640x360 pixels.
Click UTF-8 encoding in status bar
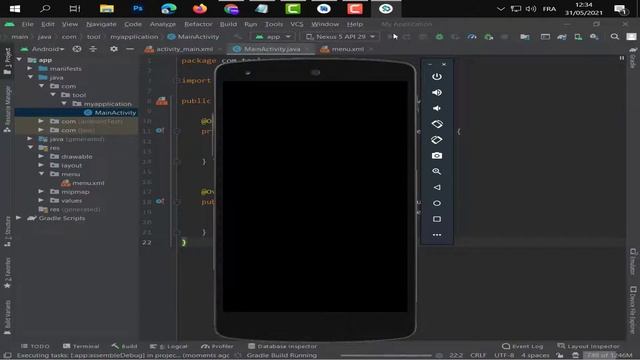tap(504, 356)
